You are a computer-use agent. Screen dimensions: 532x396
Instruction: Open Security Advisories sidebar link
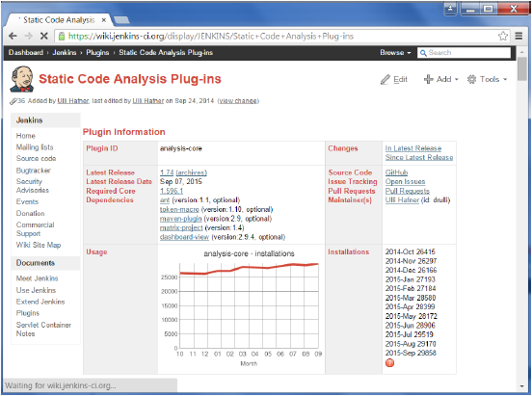click(x=33, y=186)
